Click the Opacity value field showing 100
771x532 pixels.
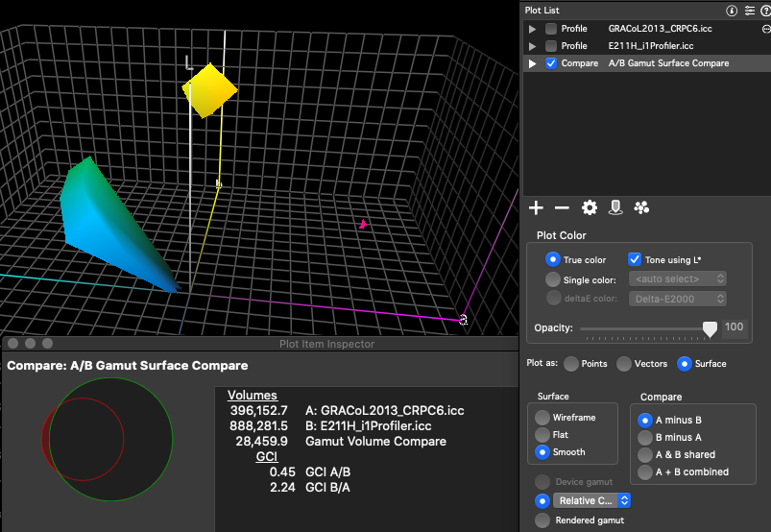coord(735,327)
